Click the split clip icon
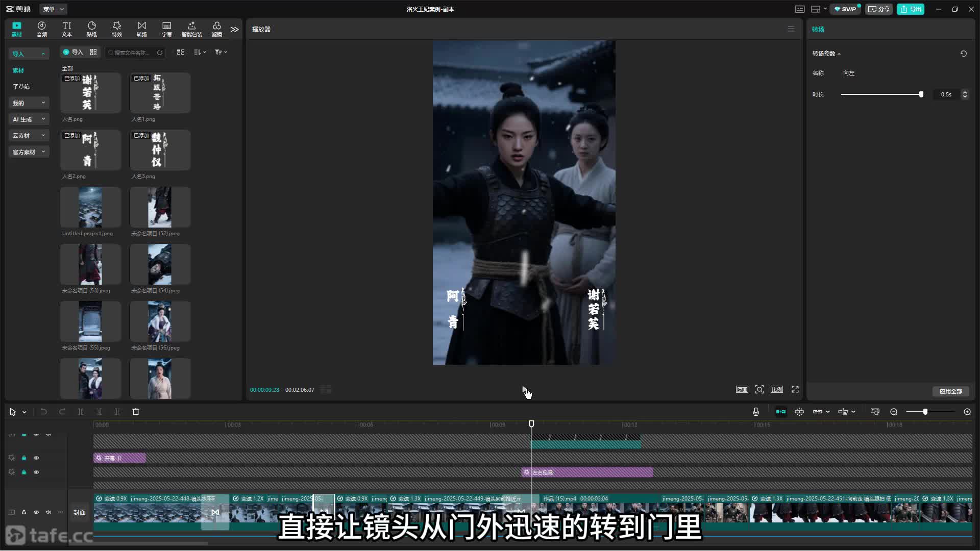Viewport: 980px width, 551px height. click(81, 412)
